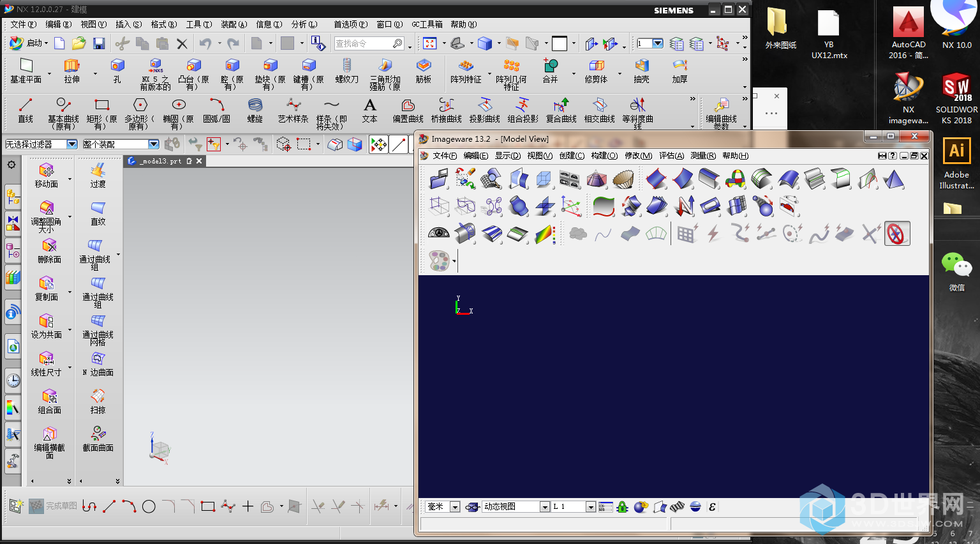Select the 文本 text tool
This screenshot has width=980, height=544.
[x=370, y=110]
